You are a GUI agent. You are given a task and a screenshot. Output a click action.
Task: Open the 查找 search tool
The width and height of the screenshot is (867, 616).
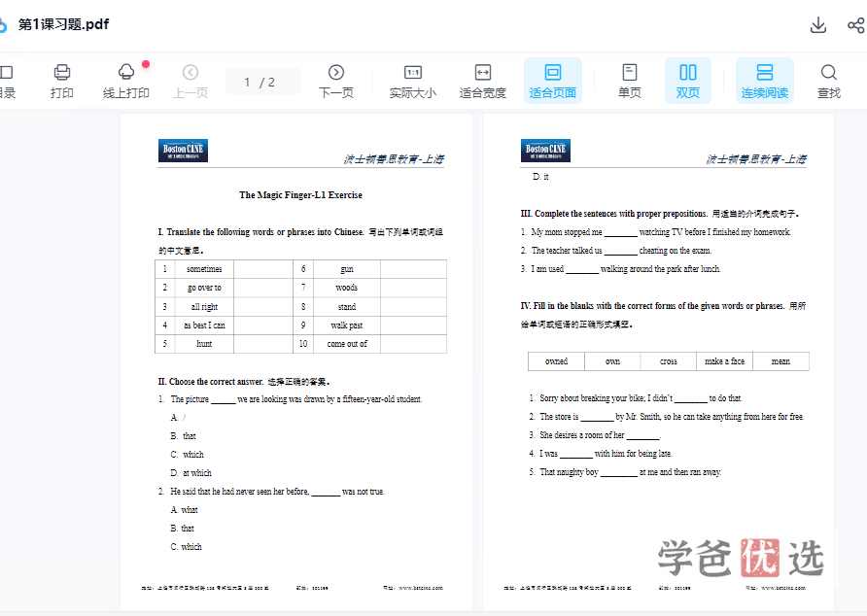pos(829,82)
